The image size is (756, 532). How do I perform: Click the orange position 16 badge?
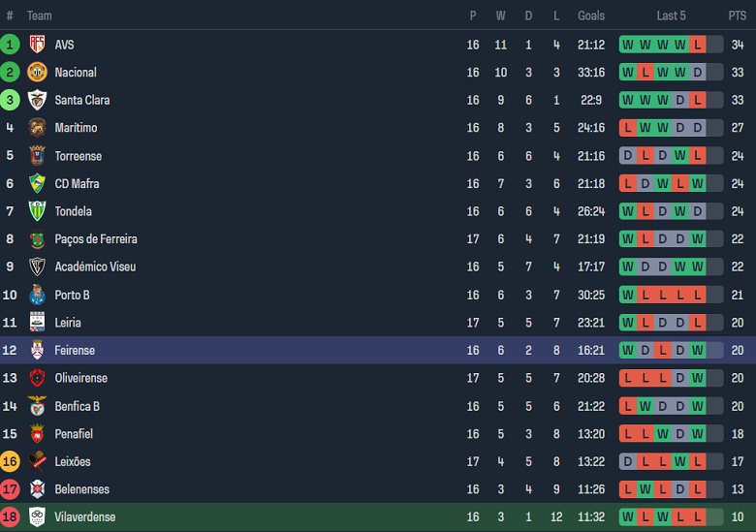point(10,462)
